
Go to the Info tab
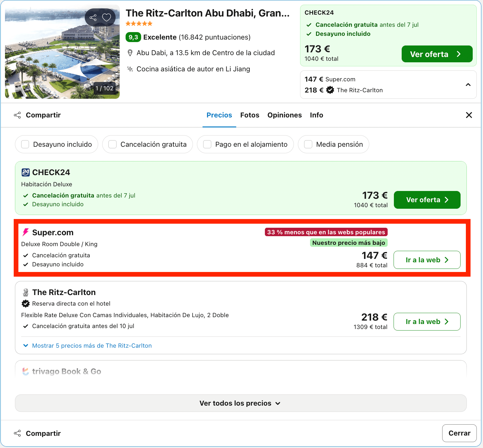pyautogui.click(x=316, y=115)
